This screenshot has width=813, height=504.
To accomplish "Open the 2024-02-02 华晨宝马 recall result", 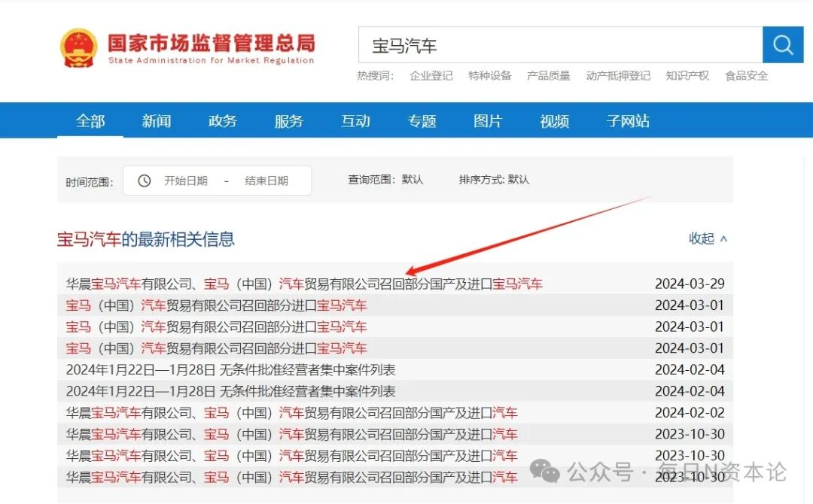I will (x=292, y=413).
